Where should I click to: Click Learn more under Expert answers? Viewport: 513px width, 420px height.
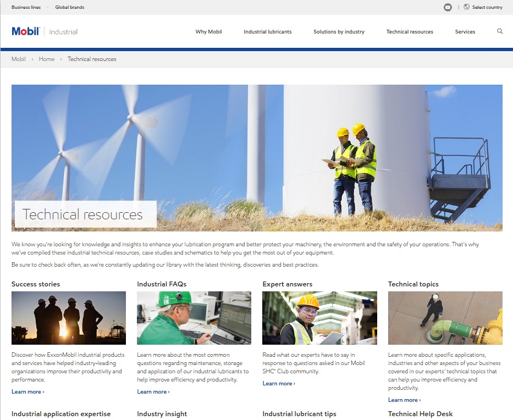click(x=277, y=383)
